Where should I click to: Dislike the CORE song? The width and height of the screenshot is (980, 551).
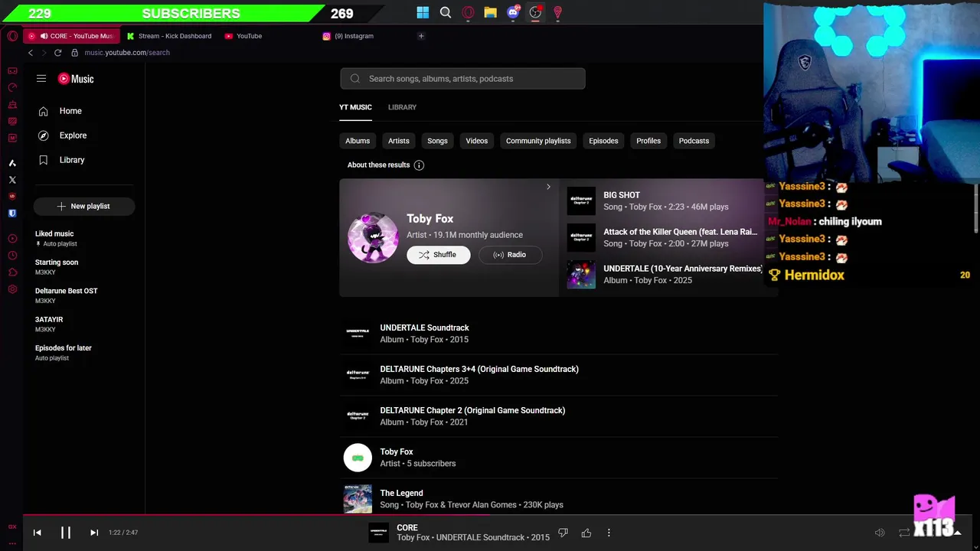(563, 533)
